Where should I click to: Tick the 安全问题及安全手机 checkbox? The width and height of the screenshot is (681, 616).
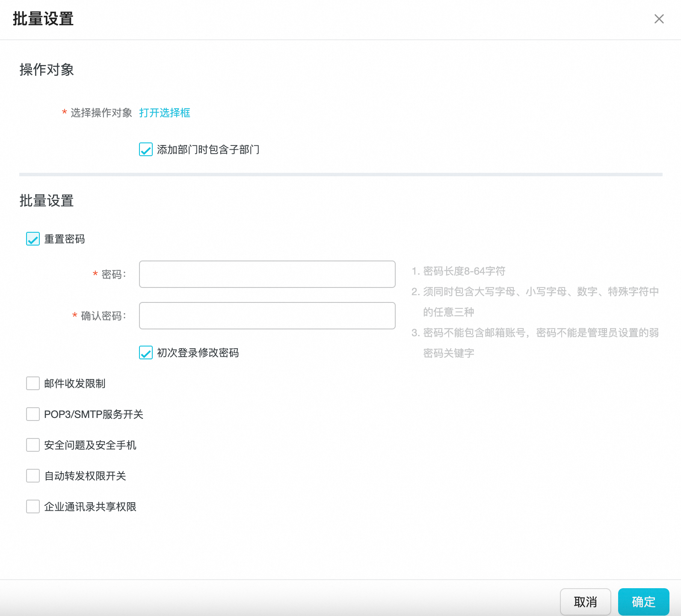pyautogui.click(x=33, y=445)
